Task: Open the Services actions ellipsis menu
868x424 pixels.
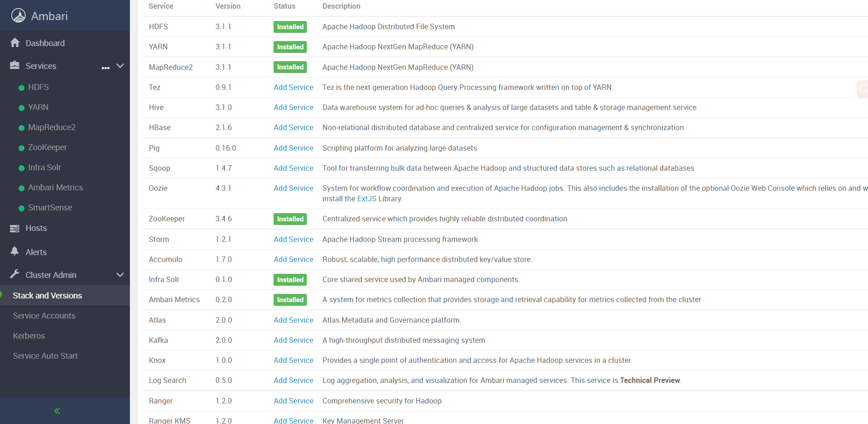Action: tap(106, 68)
